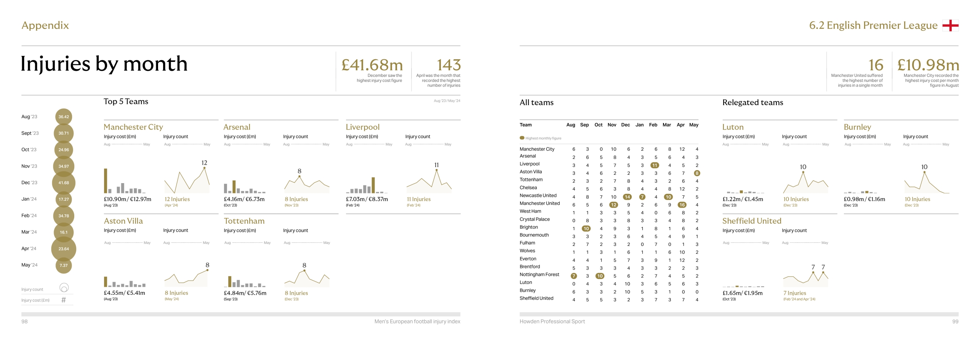The height and width of the screenshot is (346, 980).
Task: Click the Highest monthly figure legend dot
Action: (522, 138)
